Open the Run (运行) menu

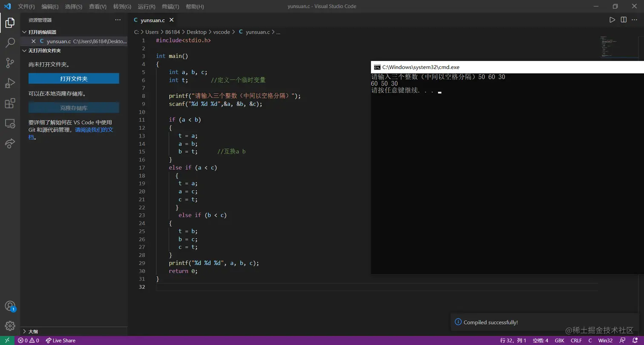(x=147, y=6)
